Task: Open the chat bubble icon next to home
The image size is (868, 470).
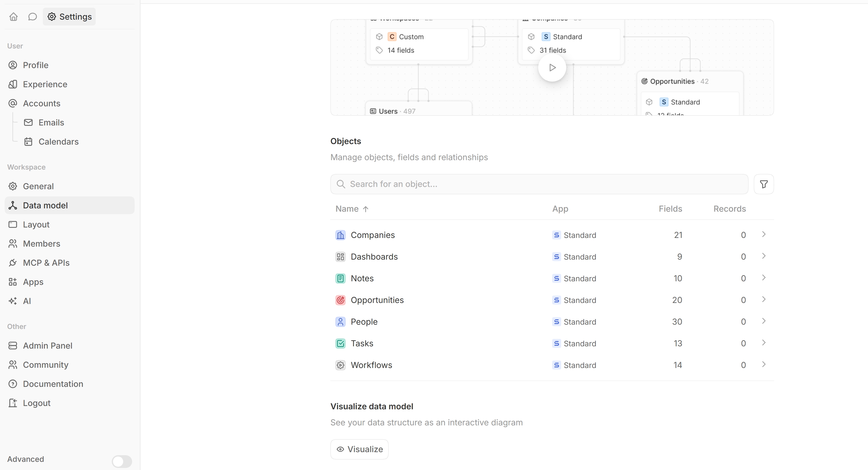Action: pyautogui.click(x=32, y=17)
